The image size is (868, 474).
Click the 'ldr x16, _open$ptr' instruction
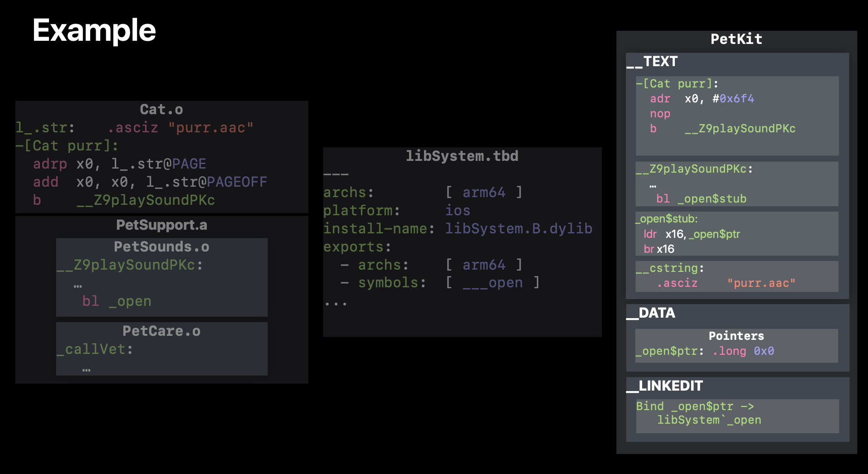(x=692, y=234)
